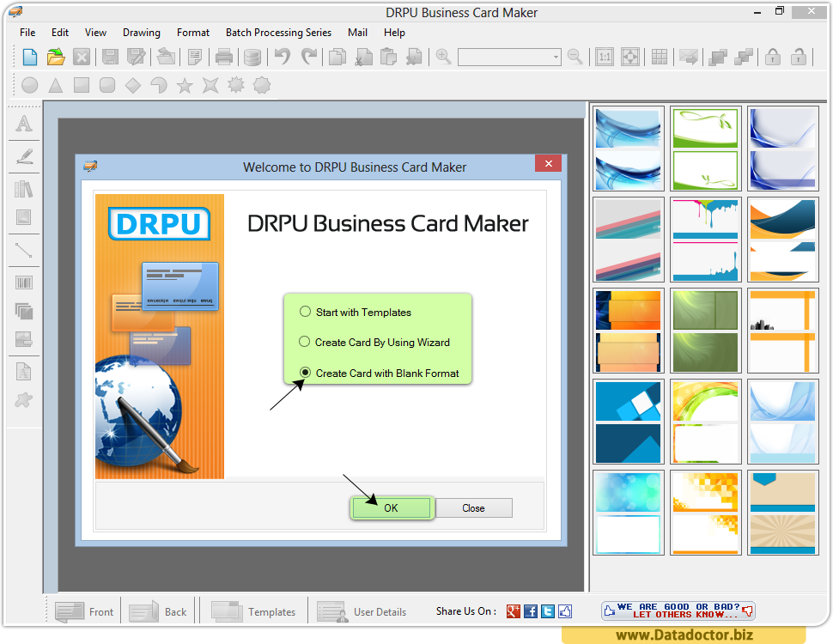Choose the green leaf border template thumbnail
The height and width of the screenshot is (644, 833).
706,149
